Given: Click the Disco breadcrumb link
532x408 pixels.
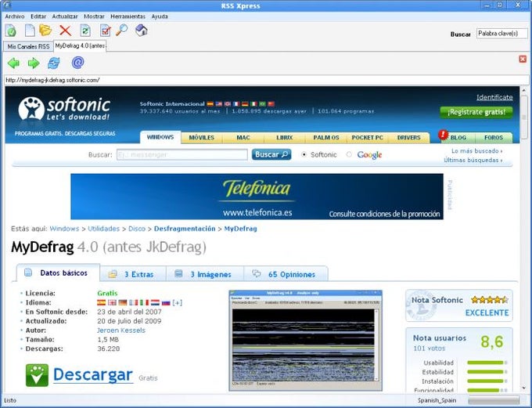Looking at the screenshot, I should click(x=137, y=229).
